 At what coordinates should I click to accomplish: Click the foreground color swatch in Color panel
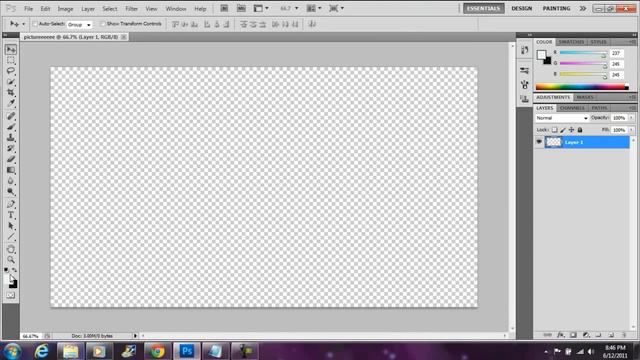(x=541, y=55)
